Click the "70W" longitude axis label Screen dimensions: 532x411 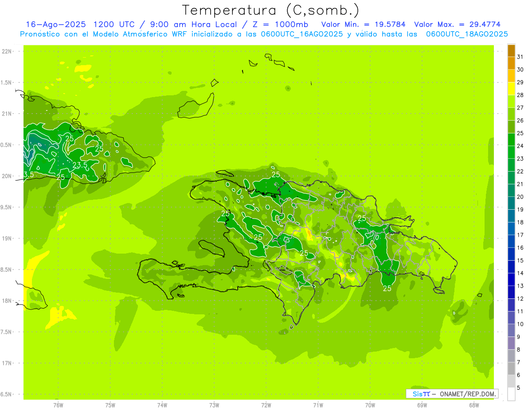pyautogui.click(x=370, y=405)
